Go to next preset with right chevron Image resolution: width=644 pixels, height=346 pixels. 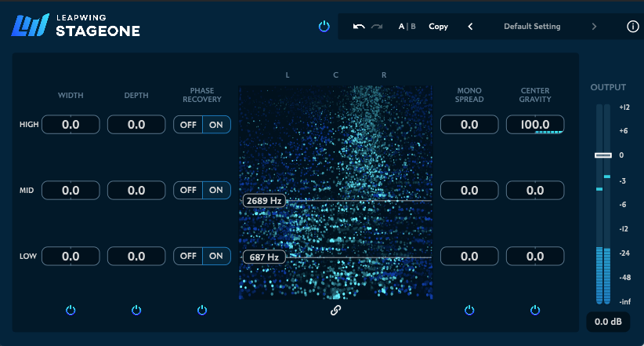[x=594, y=27]
